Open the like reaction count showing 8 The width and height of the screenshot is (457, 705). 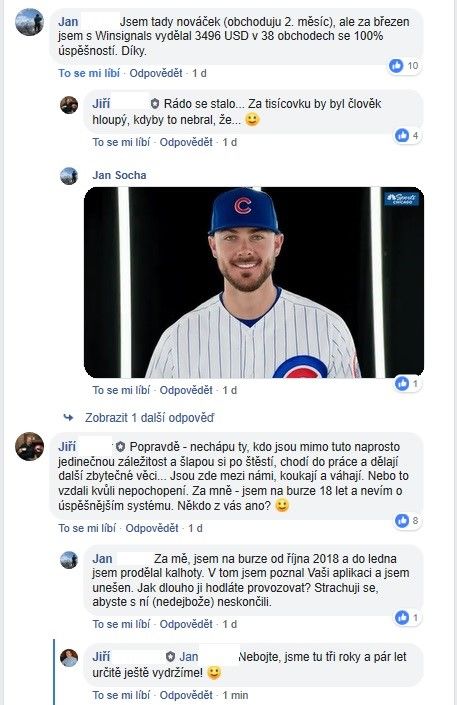pyautogui.click(x=407, y=521)
